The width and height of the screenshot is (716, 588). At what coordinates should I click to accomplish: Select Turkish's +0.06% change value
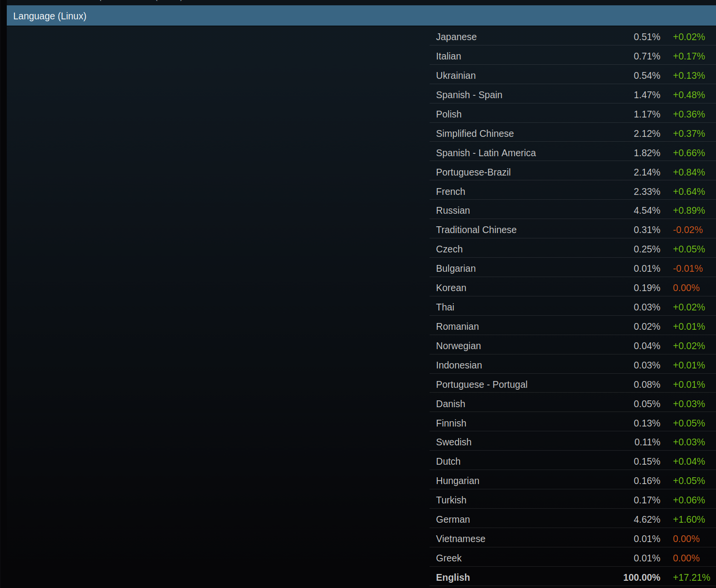pos(689,500)
